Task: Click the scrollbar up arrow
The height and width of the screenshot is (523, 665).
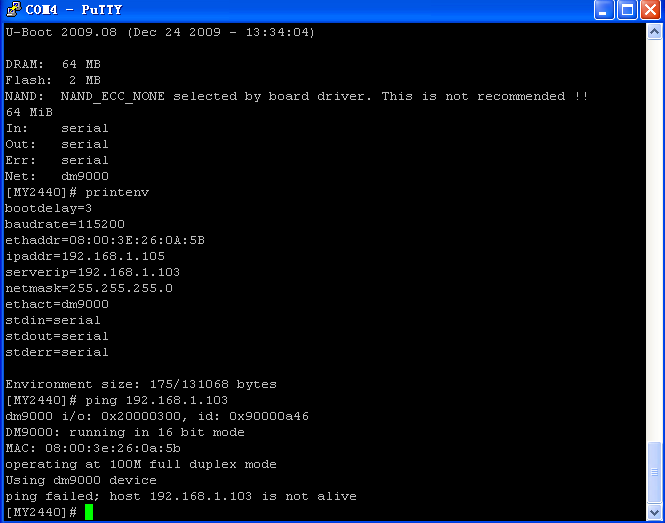Action: (x=654, y=32)
